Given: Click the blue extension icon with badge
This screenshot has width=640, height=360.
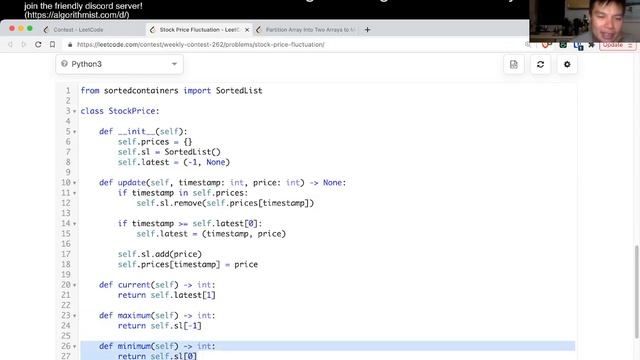Looking at the screenshot, I should pos(578,46).
